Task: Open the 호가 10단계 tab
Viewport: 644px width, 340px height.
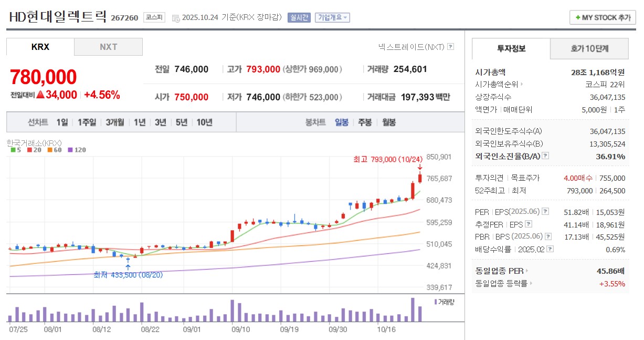Action: (589, 48)
